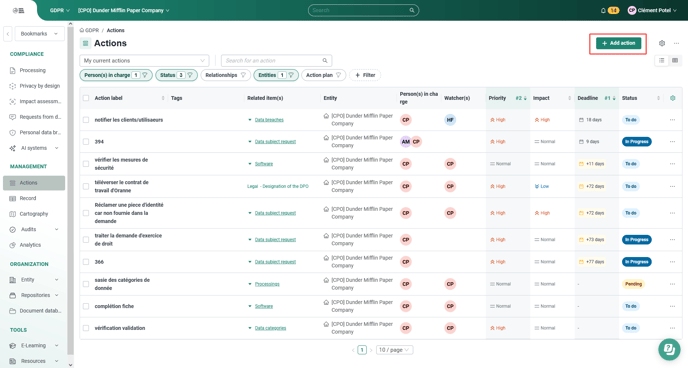Check téléverser le contrat de travail row

coord(86,186)
